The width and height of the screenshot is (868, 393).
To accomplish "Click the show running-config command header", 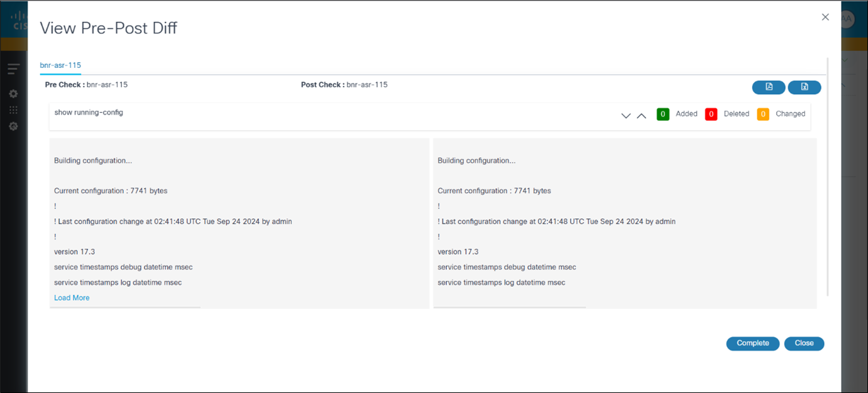I will [89, 113].
